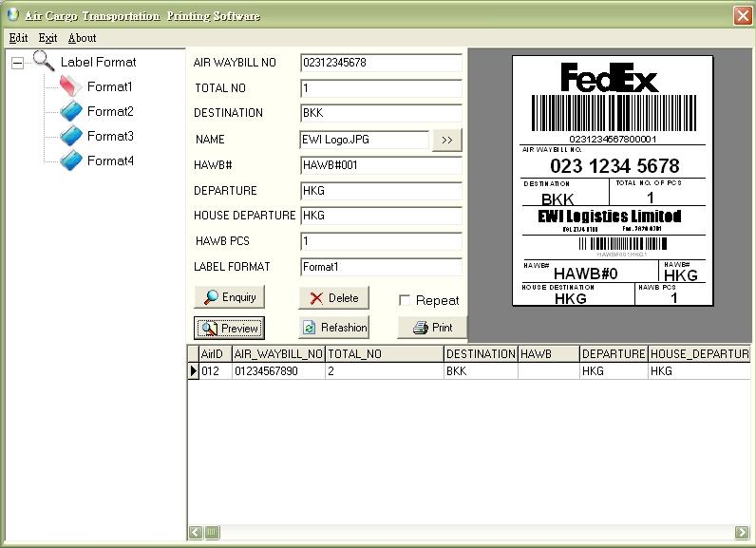Enable the Repeat checkbox
The width and height of the screenshot is (756, 548).
pos(405,300)
